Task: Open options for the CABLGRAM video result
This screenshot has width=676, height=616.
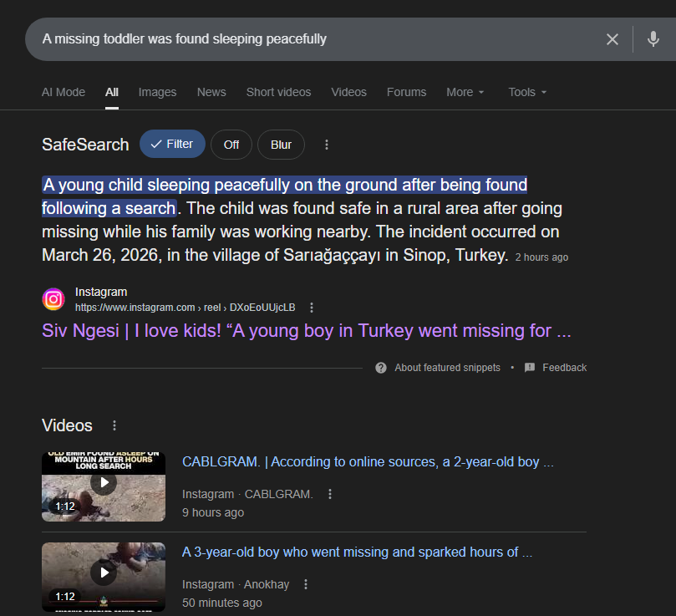Action: pos(330,494)
